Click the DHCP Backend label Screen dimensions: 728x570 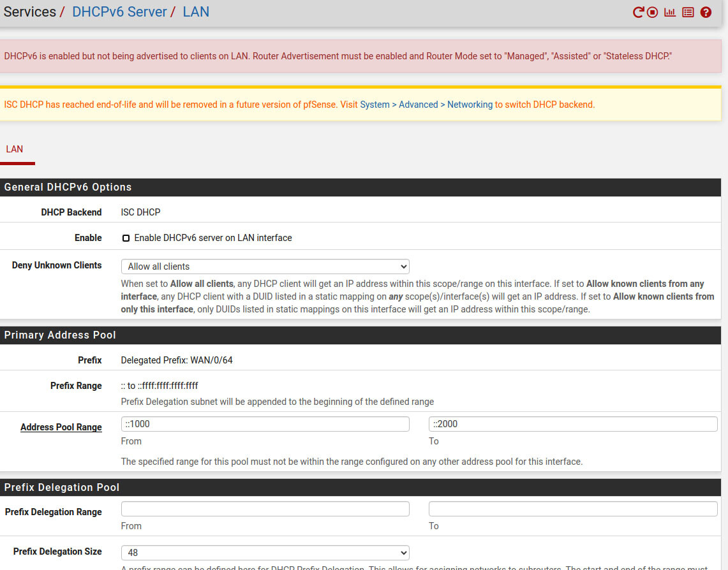tap(71, 212)
